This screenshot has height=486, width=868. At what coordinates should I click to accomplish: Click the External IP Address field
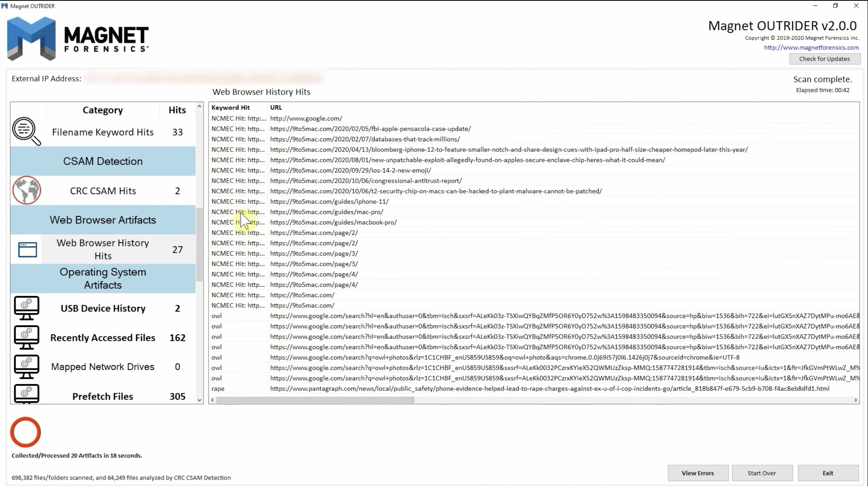(204, 78)
